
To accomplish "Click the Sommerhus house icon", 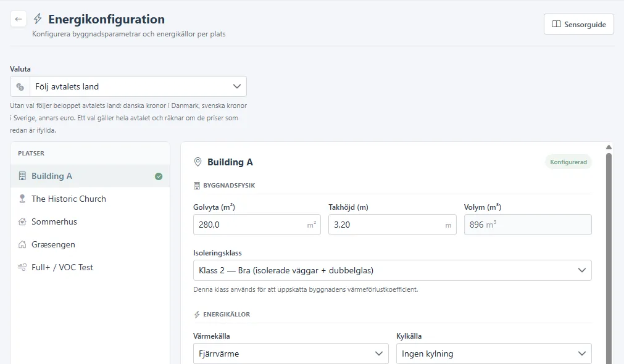I will tap(22, 222).
